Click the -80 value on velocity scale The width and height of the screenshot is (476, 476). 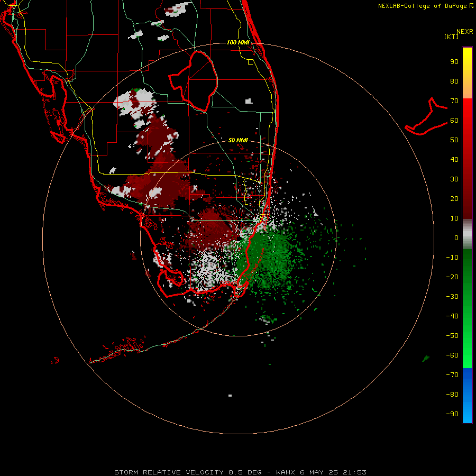coord(452,395)
